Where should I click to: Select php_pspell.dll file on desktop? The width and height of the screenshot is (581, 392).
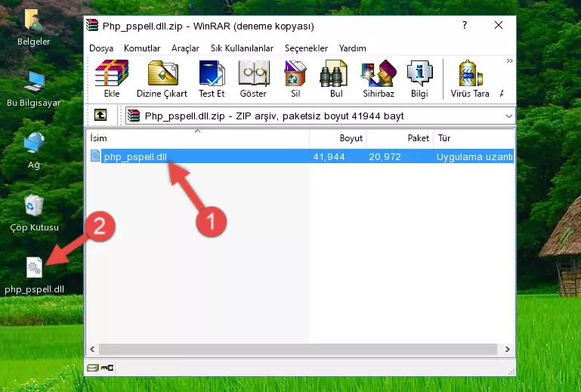click(34, 276)
